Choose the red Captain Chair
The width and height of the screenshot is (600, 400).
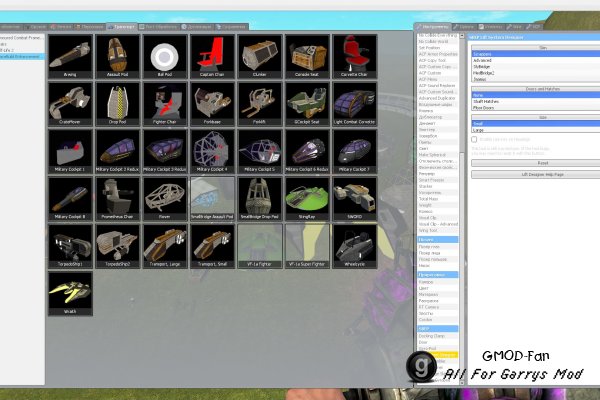[213, 57]
